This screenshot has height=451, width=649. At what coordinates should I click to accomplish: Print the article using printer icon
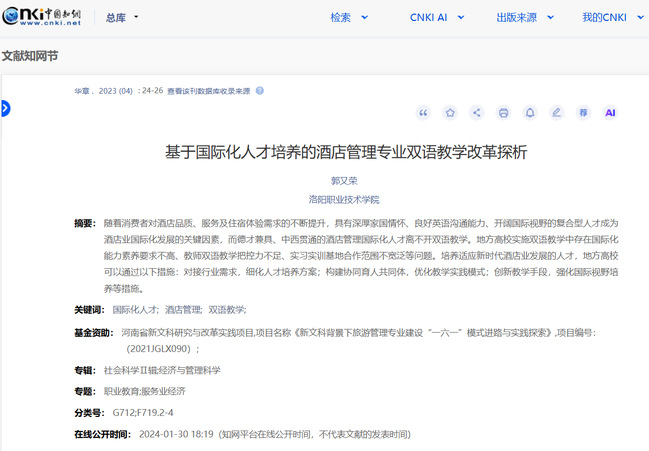[x=504, y=113]
